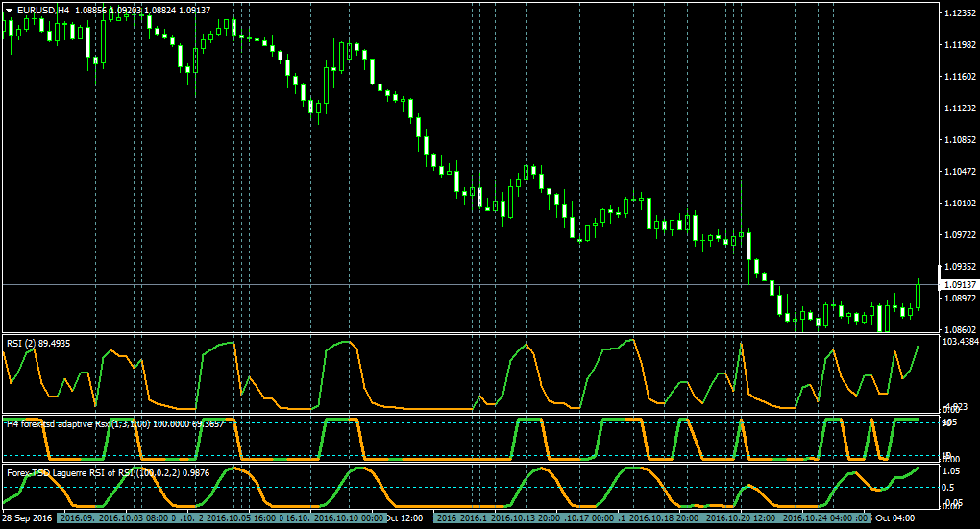Click the 28 Sep 2016 date label

coord(27,518)
